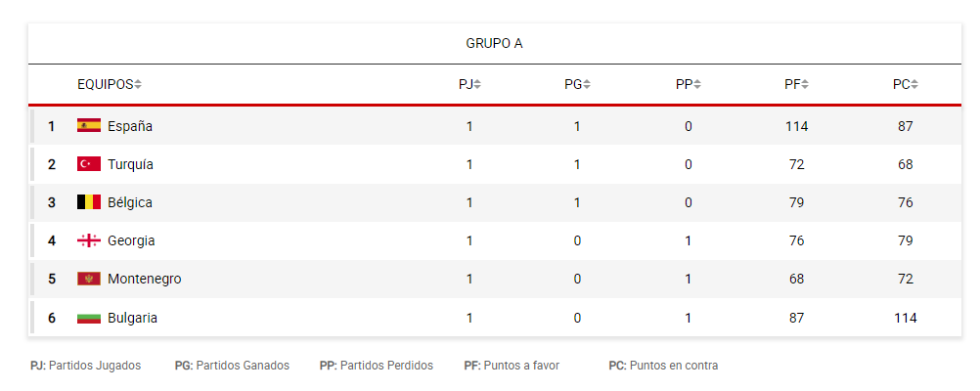Select the Georgia team name
Screen dimensions: 980x391
coord(131,240)
